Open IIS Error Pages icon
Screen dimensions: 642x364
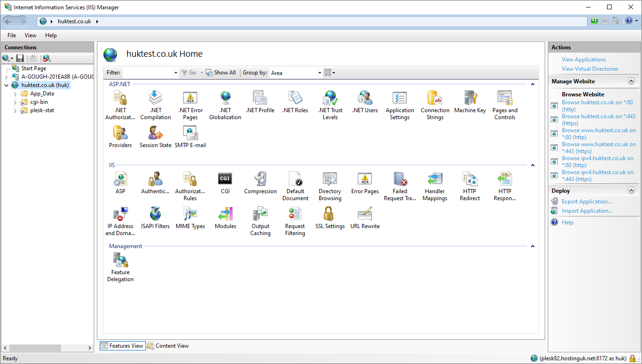(365, 183)
